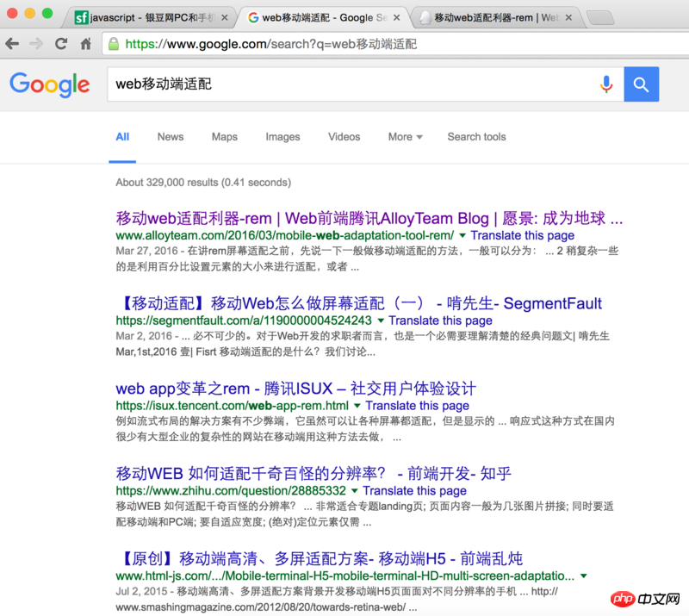Screen dimensions: 689x616
Task: Open the browser home page icon
Action: tap(85, 44)
